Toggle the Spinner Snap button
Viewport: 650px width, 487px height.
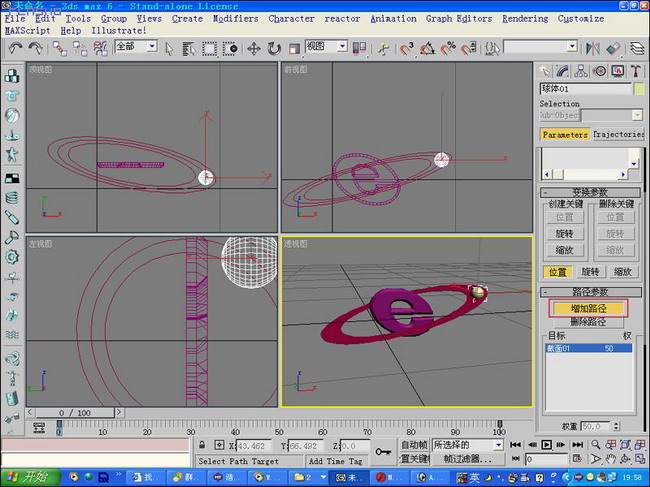(x=469, y=49)
